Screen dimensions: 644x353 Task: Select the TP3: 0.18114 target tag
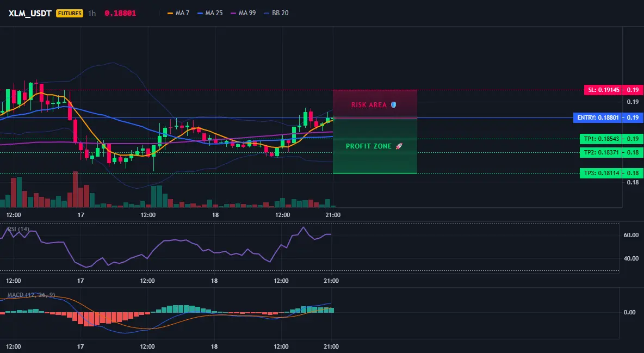[x=600, y=173]
